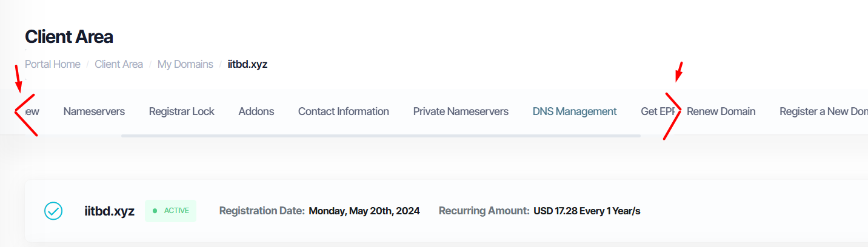Open the Register a New Domain tab

(823, 111)
